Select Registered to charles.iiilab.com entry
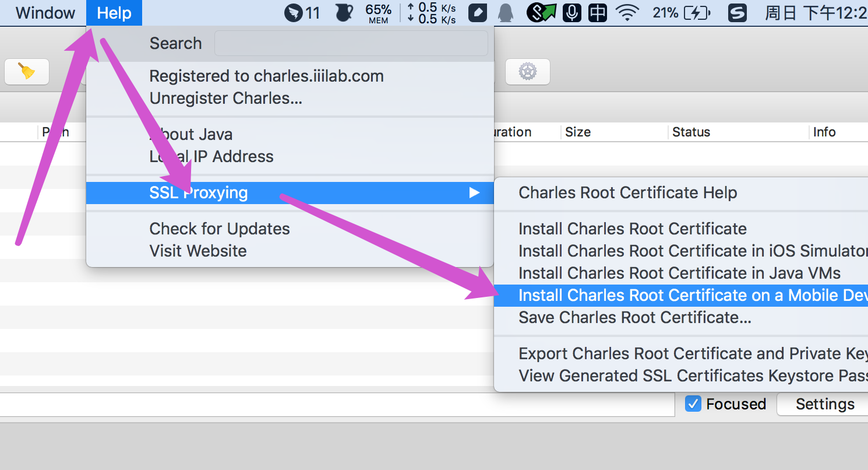Viewport: 868px width, 470px height. click(x=290, y=76)
